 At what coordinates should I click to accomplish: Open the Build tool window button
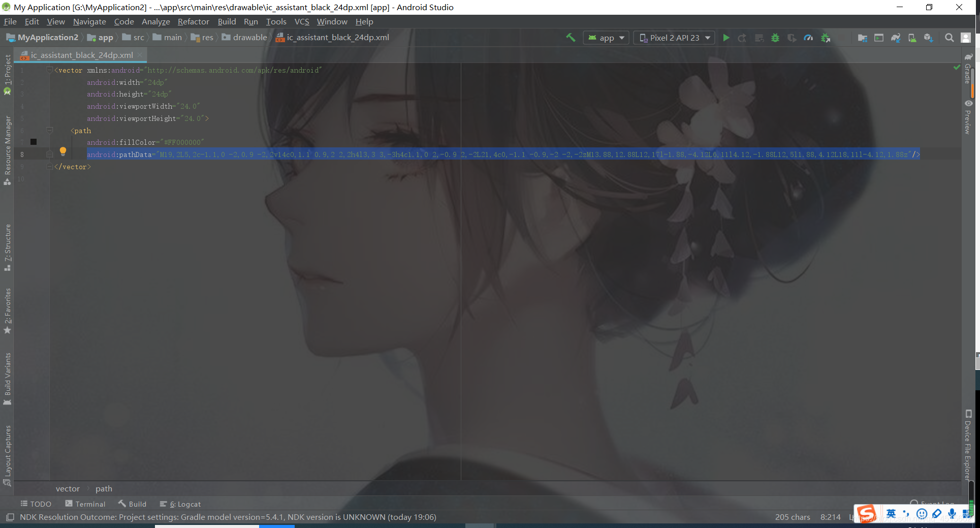coord(132,504)
